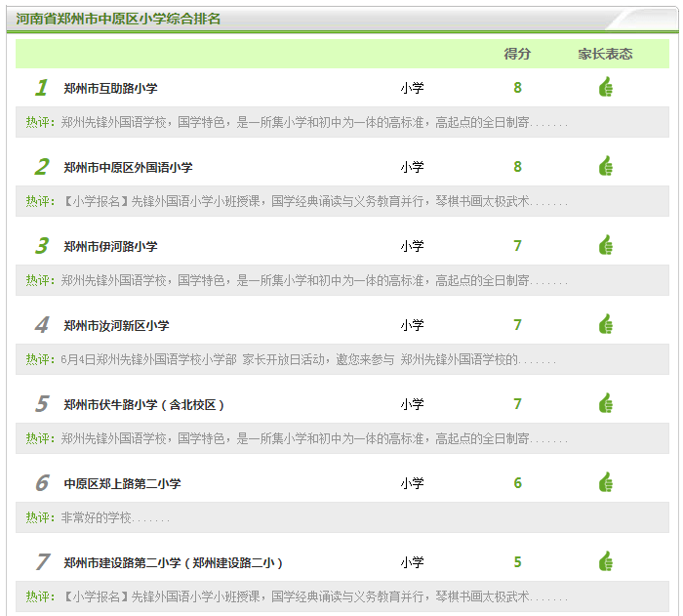Click the 家长表态 column header

605,54
